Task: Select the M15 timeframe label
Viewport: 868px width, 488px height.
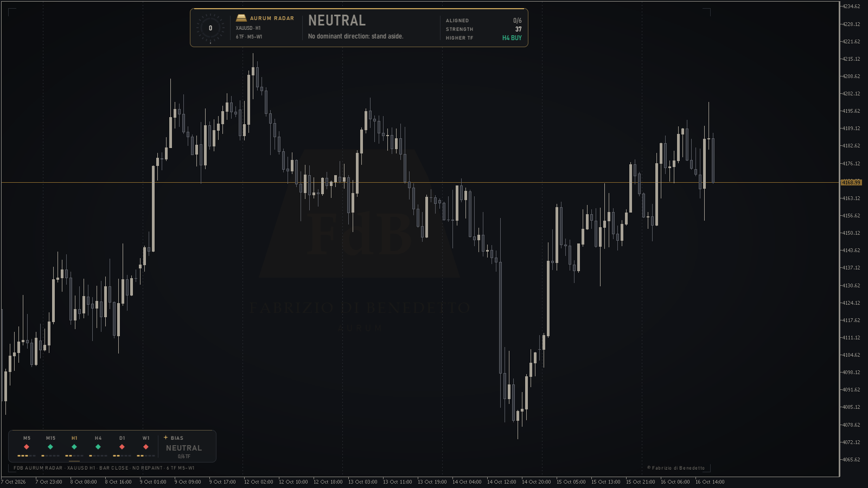Action: tap(50, 438)
